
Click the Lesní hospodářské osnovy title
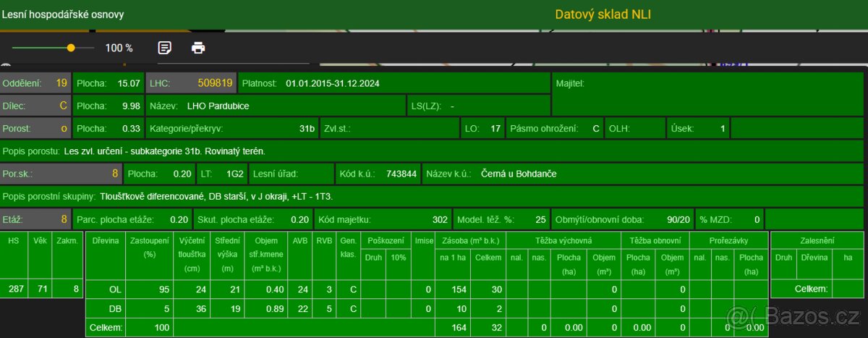(x=62, y=14)
